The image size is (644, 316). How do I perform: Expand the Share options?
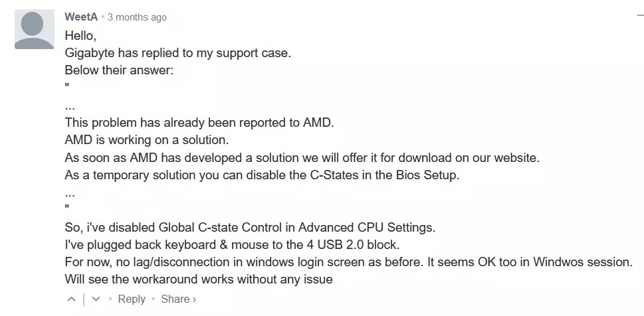[x=178, y=299]
